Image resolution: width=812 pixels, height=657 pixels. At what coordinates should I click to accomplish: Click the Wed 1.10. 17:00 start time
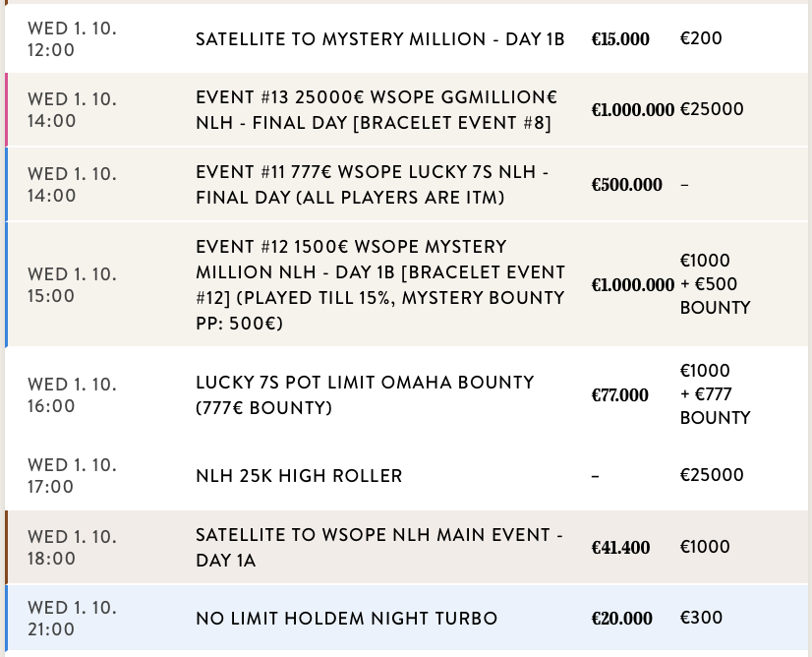[72, 476]
